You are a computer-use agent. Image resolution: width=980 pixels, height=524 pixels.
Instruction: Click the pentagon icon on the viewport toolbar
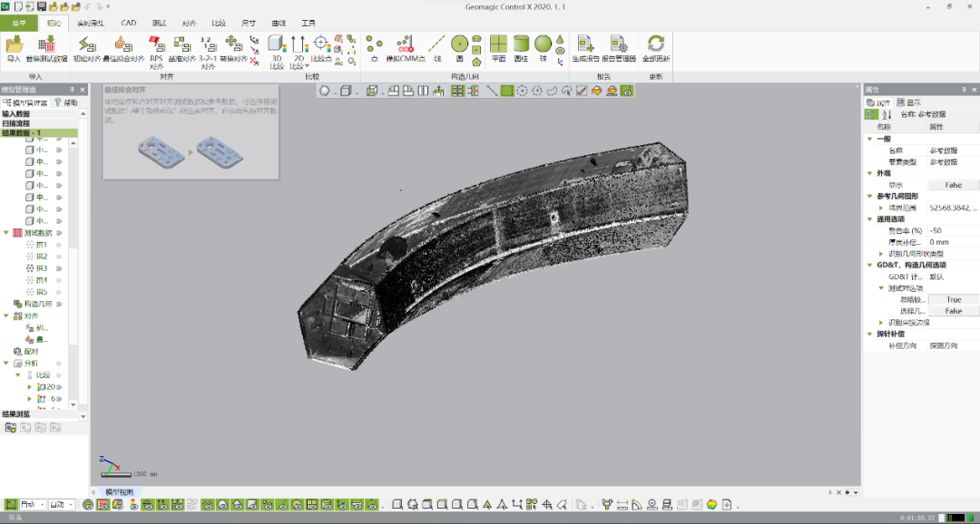(x=324, y=92)
